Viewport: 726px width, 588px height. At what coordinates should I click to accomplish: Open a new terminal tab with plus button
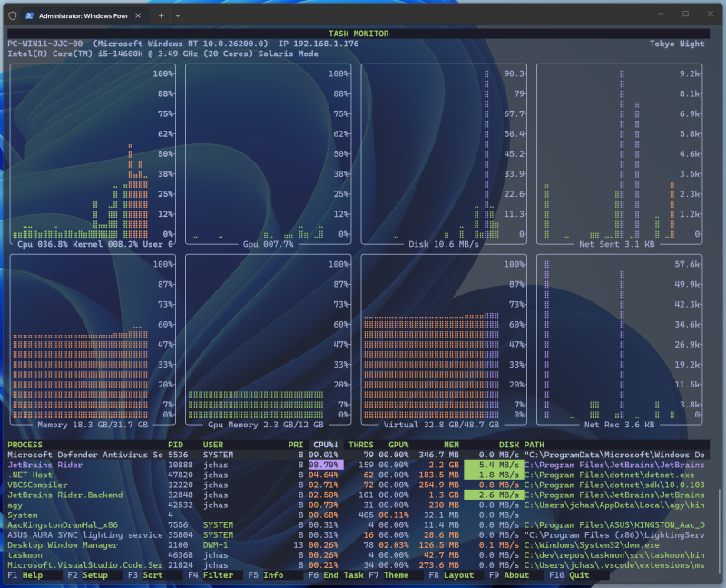(x=162, y=15)
